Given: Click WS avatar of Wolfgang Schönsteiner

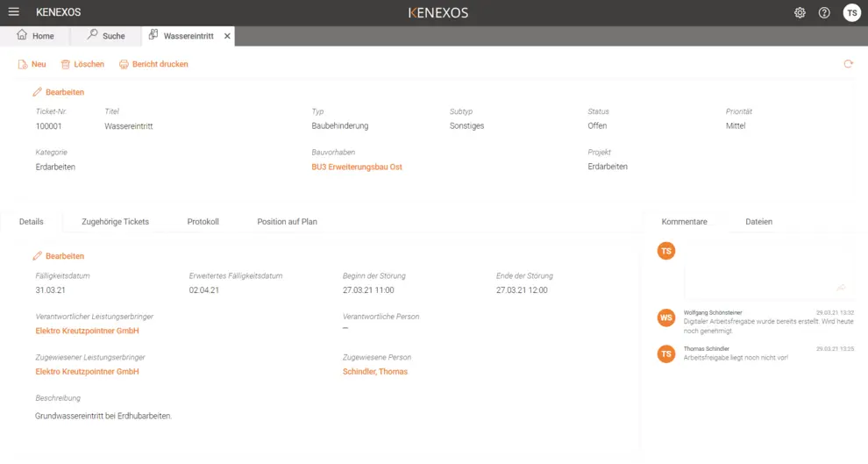Looking at the screenshot, I should click(x=666, y=318).
